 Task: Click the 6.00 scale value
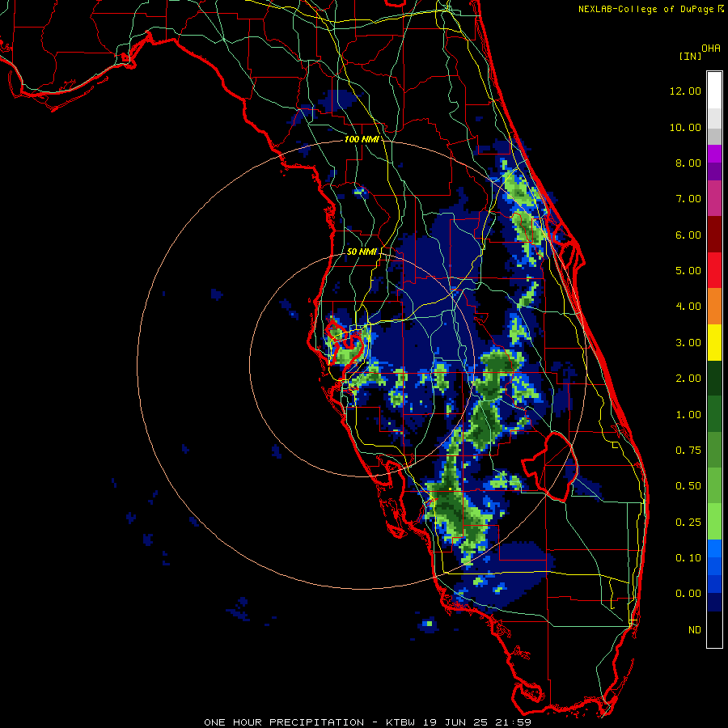click(688, 235)
